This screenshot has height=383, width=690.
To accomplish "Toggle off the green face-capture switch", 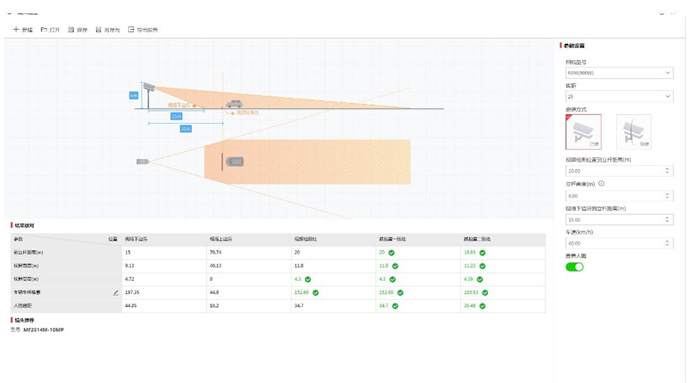I will pyautogui.click(x=574, y=267).
